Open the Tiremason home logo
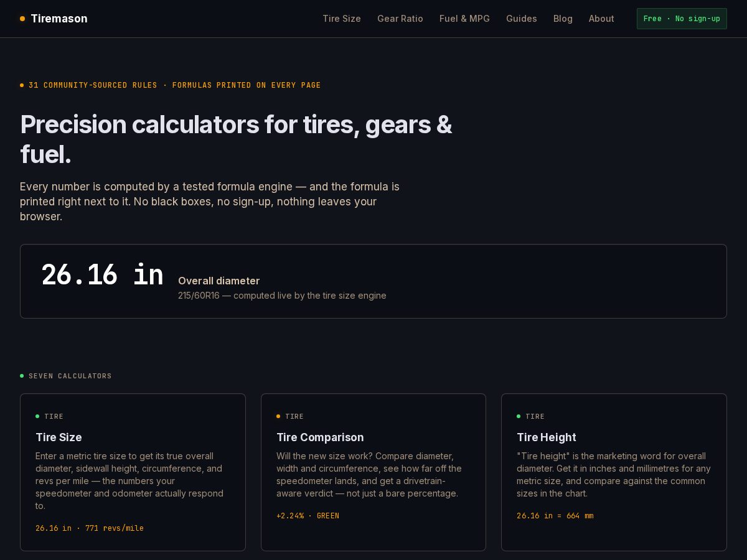The height and width of the screenshot is (560, 747). coord(54,19)
